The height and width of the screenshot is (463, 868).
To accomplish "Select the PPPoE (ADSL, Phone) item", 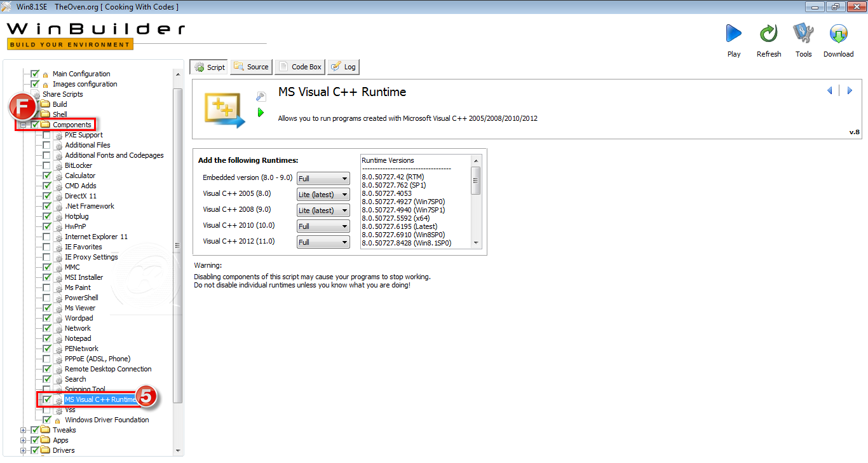I will [x=97, y=359].
